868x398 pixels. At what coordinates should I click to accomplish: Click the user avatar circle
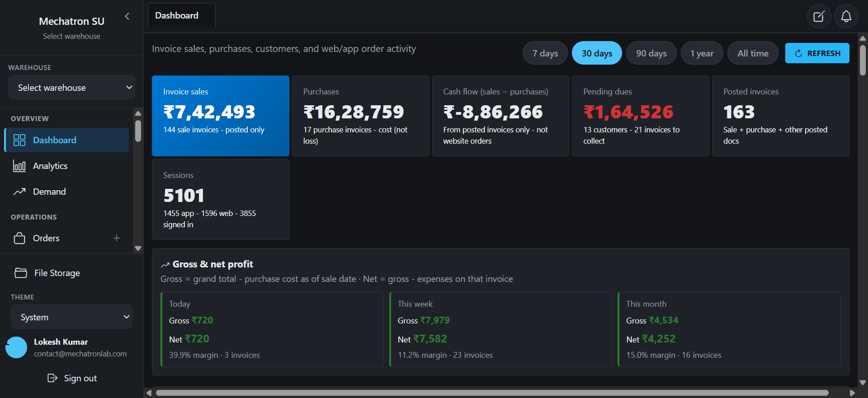16,347
